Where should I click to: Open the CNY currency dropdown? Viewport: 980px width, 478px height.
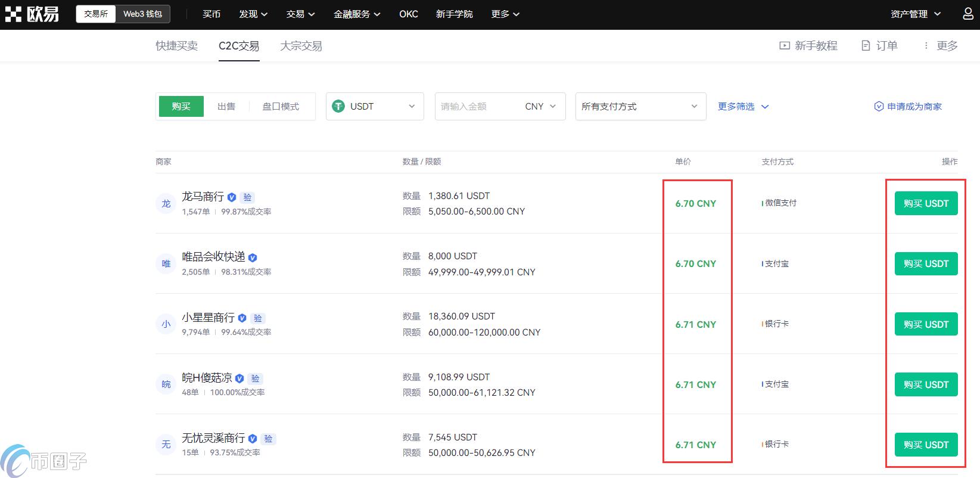pos(540,106)
